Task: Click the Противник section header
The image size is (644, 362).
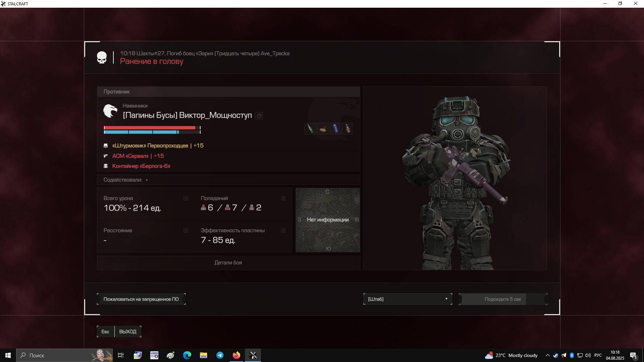Action: click(228, 92)
